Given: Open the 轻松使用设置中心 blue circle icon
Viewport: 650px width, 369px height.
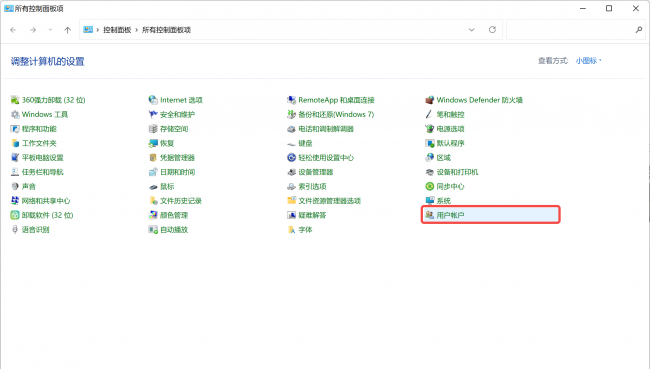Looking at the screenshot, I should click(x=291, y=158).
